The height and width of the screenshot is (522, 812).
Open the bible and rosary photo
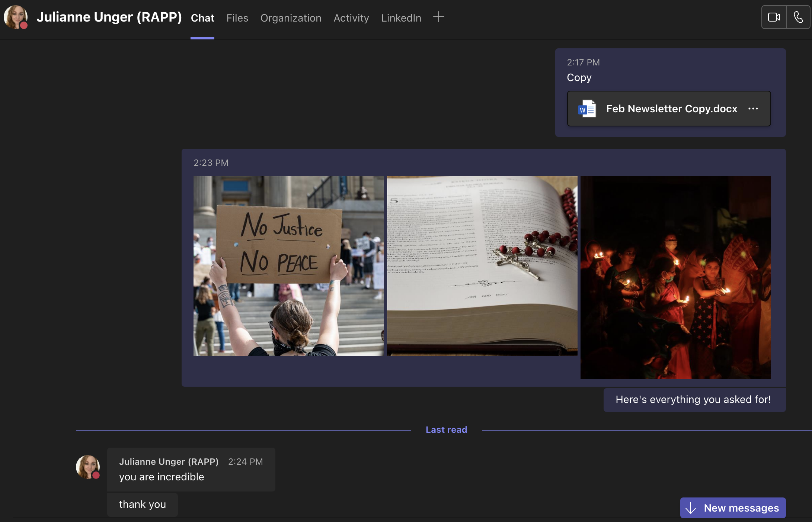(482, 266)
